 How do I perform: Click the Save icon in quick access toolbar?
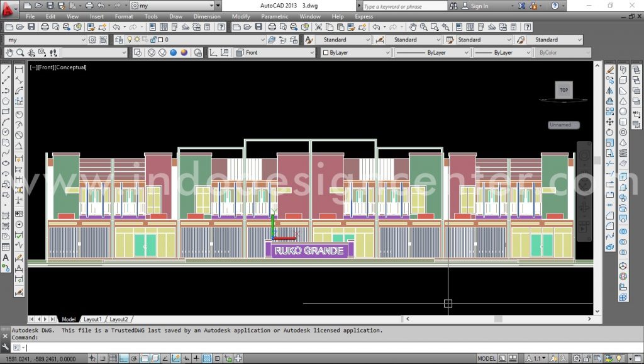50,6
